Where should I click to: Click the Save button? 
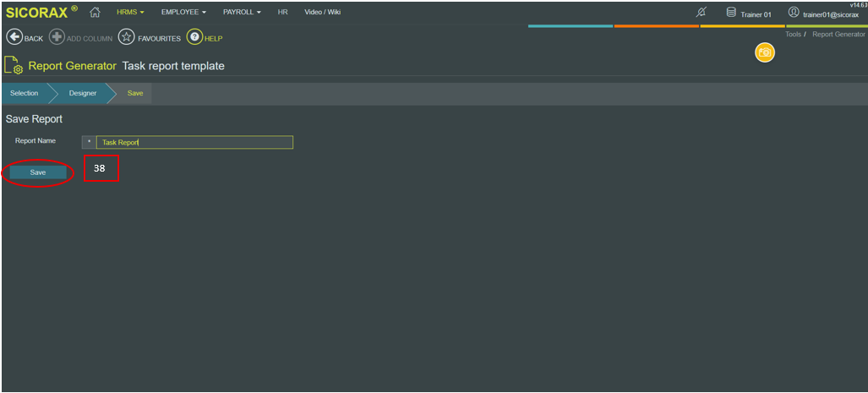point(38,172)
